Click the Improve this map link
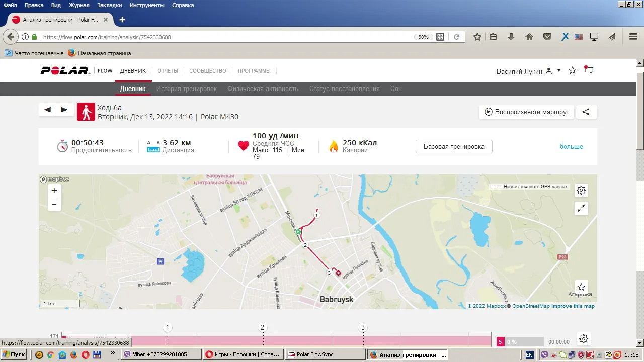The image size is (644, 362). pyautogui.click(x=573, y=306)
